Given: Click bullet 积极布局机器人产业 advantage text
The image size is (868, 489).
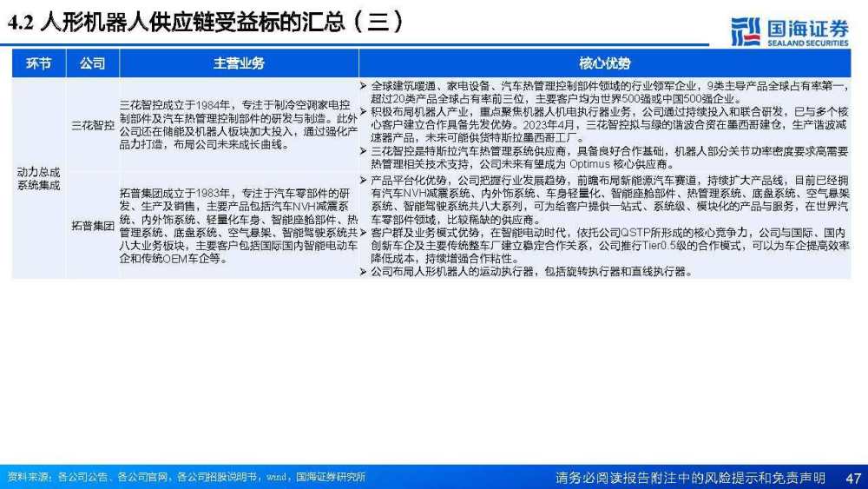Looking at the screenshot, I should tap(609, 124).
